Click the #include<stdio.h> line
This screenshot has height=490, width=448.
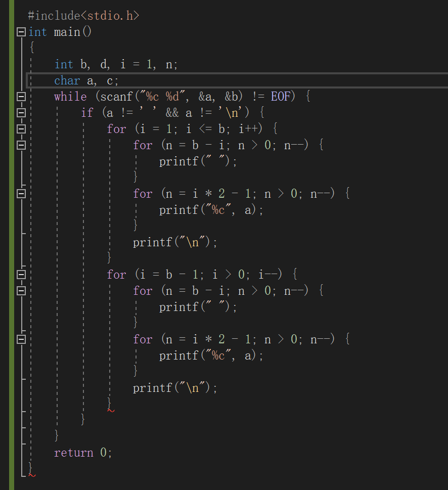pyautogui.click(x=83, y=15)
